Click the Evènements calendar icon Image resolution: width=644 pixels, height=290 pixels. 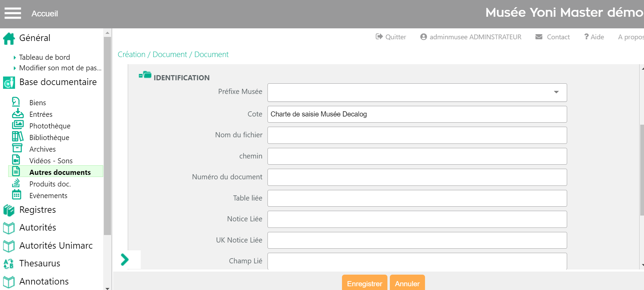pos(17,195)
